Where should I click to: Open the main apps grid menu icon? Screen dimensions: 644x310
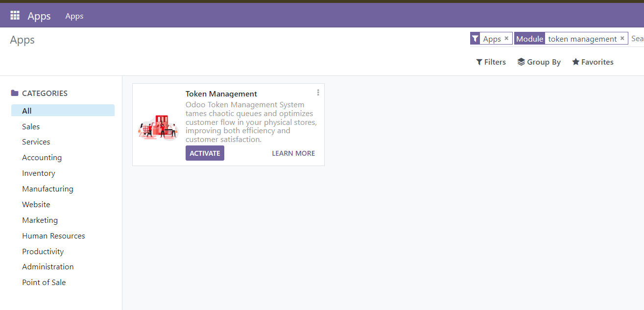15,16
